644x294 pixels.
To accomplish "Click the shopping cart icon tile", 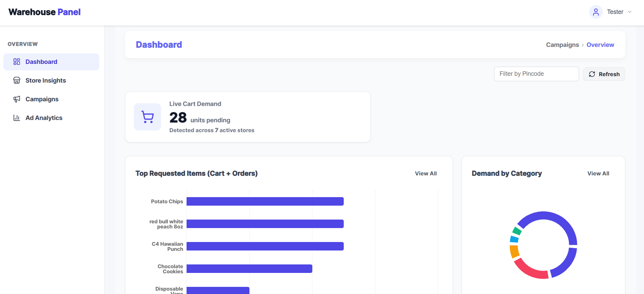I will coord(147,117).
